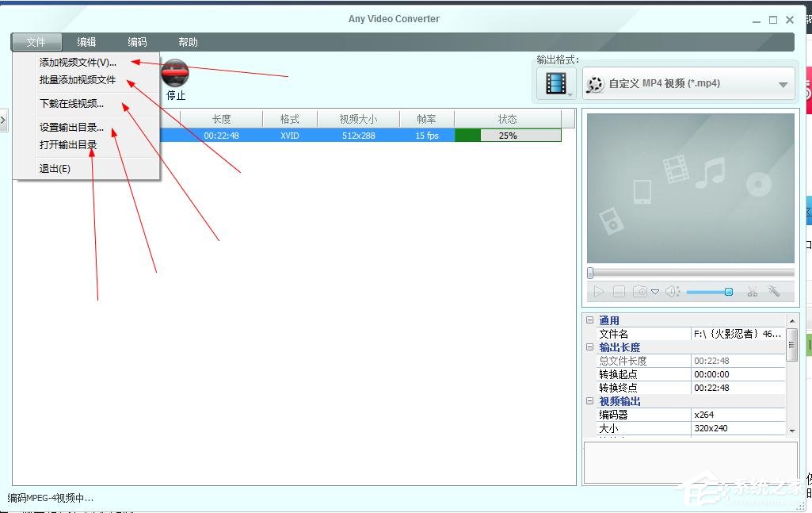Take a snapshot with the camera icon
Viewport: 812px width, 513px height.
[x=640, y=291]
